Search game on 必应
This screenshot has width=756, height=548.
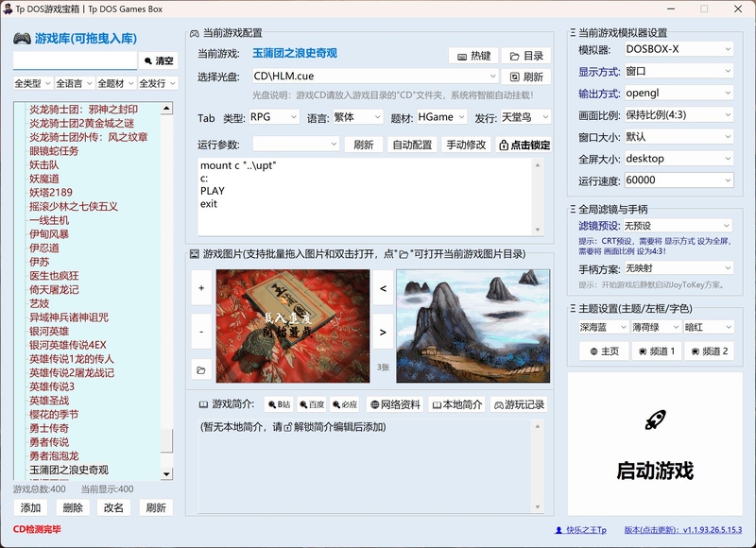[345, 404]
